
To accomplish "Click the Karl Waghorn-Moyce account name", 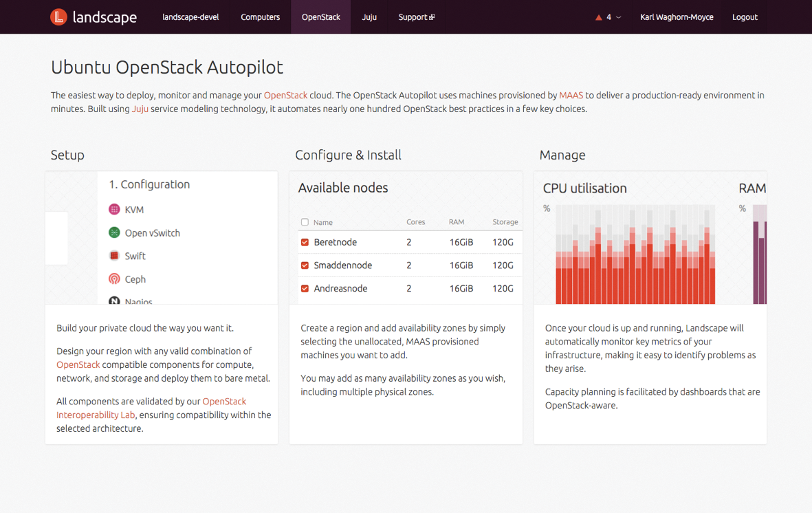I will click(x=677, y=17).
